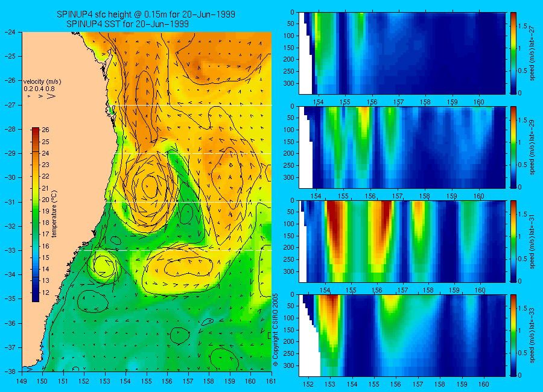Click the speed color bar beside lat=-31 section
Image resolution: width=543 pixels, height=392 pixels.
513,241
